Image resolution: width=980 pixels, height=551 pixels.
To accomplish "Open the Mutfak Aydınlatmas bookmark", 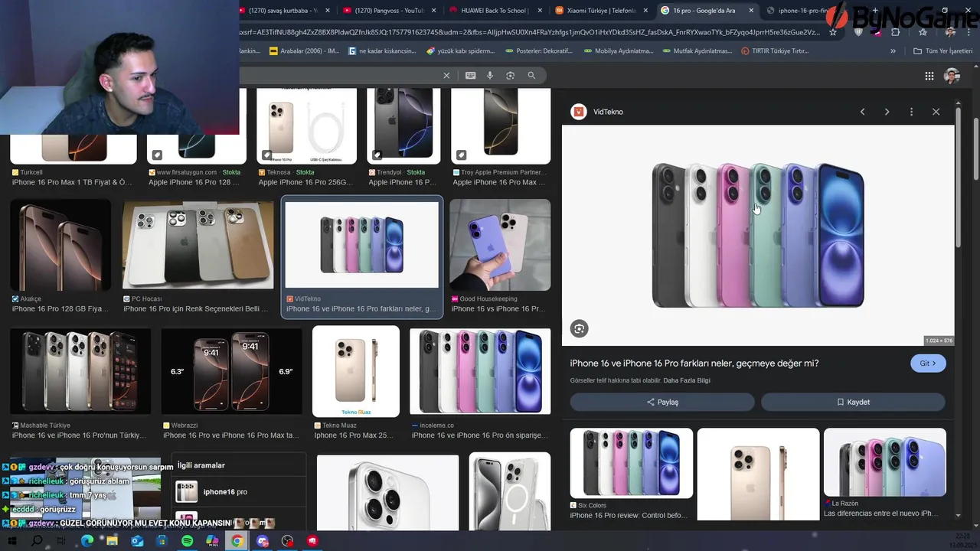I will [697, 51].
